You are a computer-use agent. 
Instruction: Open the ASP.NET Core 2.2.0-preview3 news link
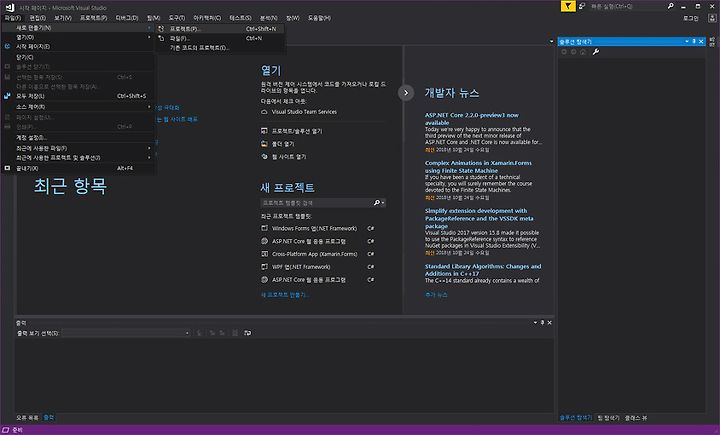pos(472,119)
